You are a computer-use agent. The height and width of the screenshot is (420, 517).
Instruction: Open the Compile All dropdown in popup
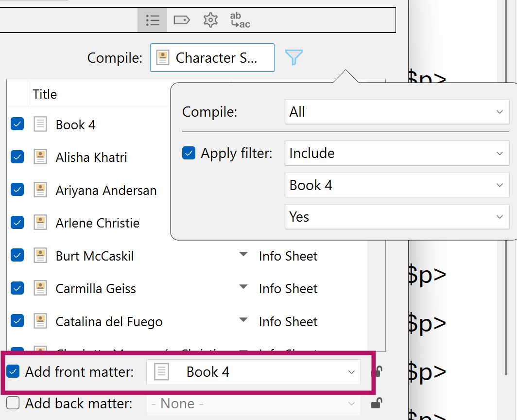coord(397,112)
